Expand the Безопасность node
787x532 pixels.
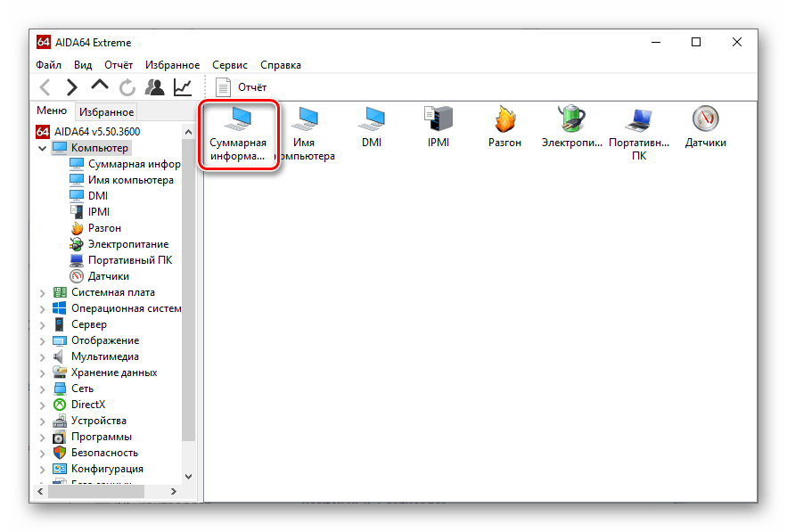[42, 454]
